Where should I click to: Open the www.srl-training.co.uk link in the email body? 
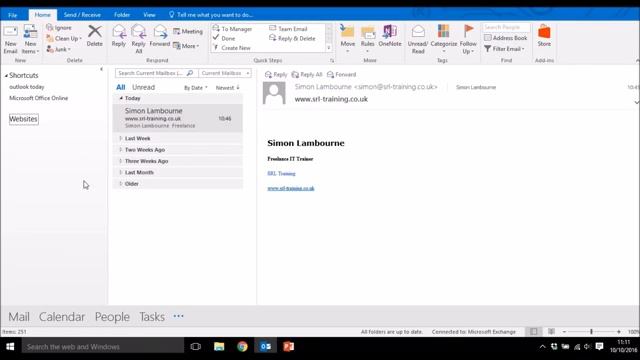tap(291, 188)
